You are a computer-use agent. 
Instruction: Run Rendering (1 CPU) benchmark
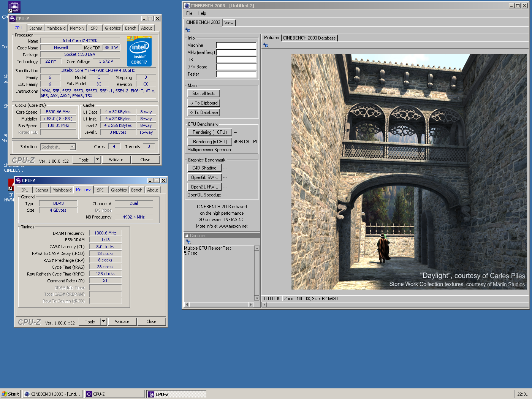210,132
